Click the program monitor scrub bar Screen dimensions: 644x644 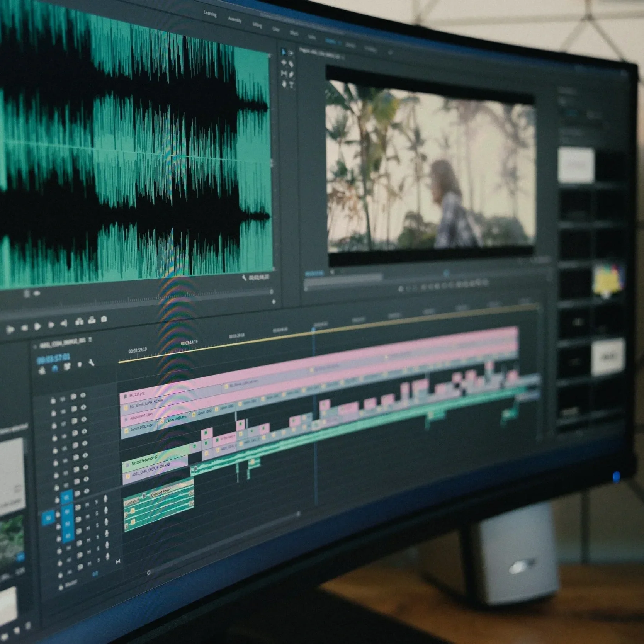(x=427, y=274)
